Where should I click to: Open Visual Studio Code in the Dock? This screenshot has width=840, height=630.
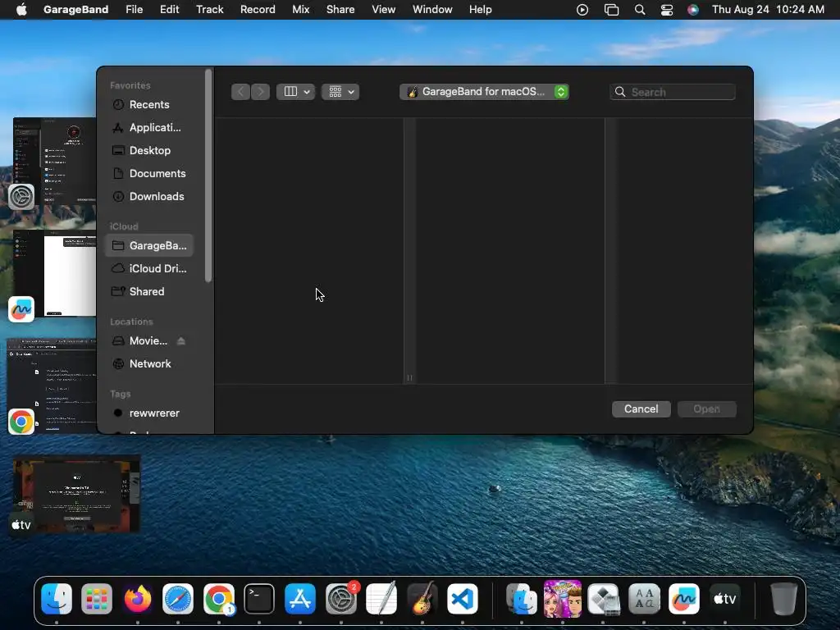463,598
